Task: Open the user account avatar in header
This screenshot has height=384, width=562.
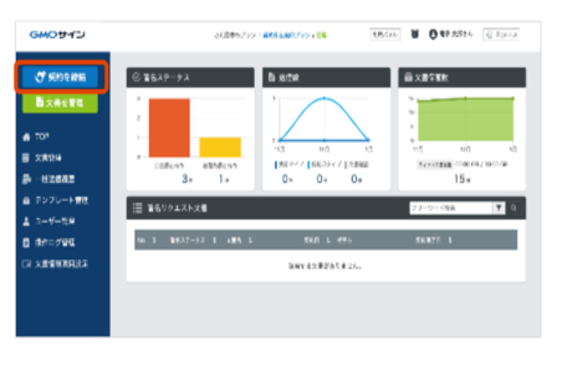Action: tap(433, 34)
